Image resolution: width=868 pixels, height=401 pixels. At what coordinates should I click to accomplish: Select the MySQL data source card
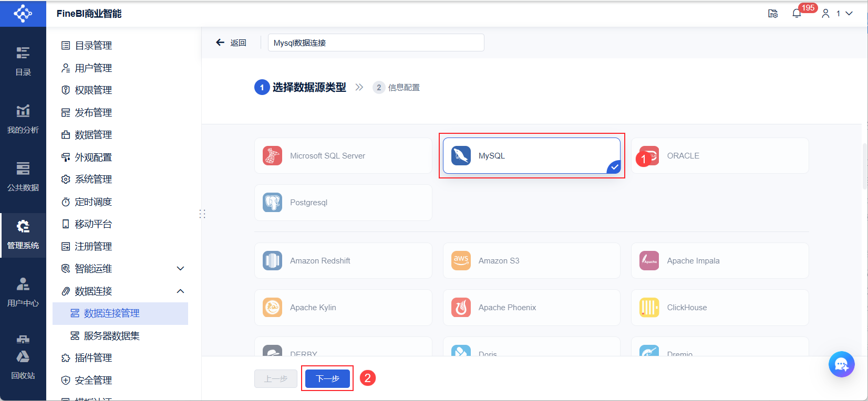532,156
